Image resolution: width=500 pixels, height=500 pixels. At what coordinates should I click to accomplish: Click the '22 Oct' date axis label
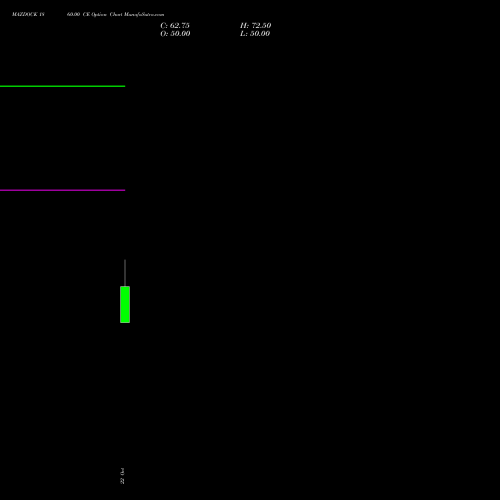pos(122,476)
